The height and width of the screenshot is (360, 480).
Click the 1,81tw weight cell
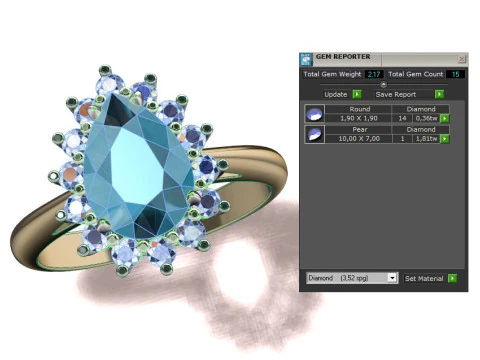(426, 139)
